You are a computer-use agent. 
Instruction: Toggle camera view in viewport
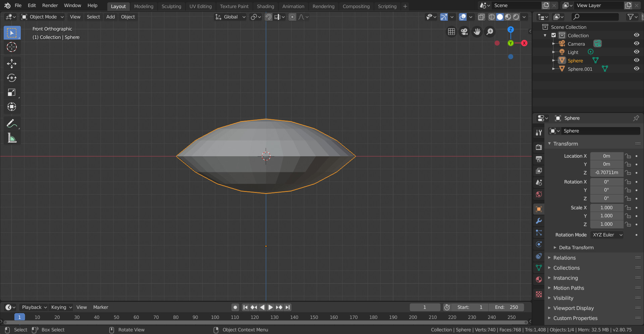click(464, 32)
